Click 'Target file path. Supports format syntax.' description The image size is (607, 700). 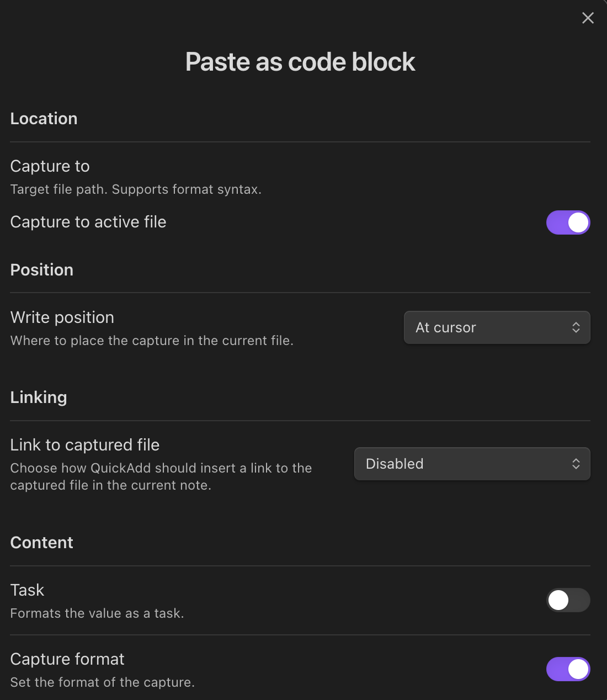[x=136, y=189]
